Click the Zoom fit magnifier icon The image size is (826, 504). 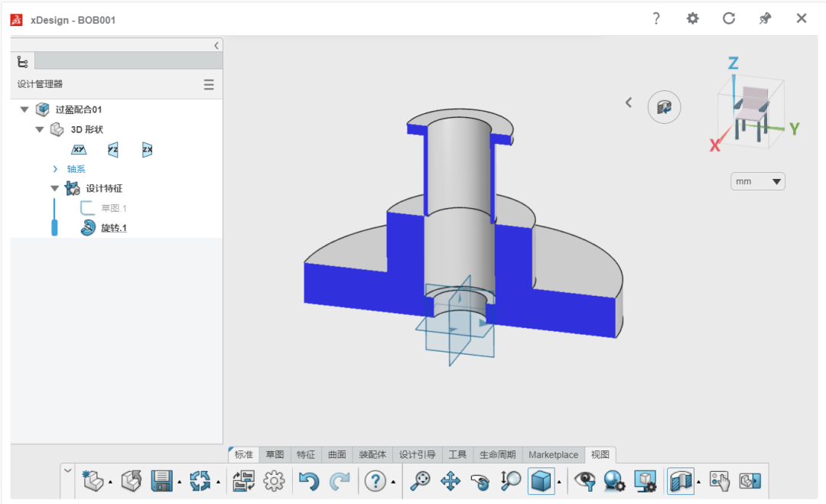(x=420, y=481)
